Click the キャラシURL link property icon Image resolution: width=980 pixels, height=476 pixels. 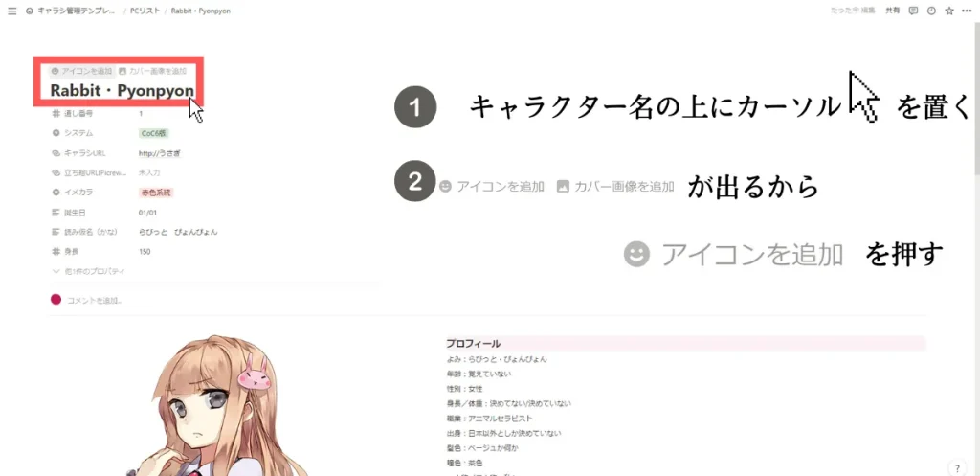coord(56,152)
